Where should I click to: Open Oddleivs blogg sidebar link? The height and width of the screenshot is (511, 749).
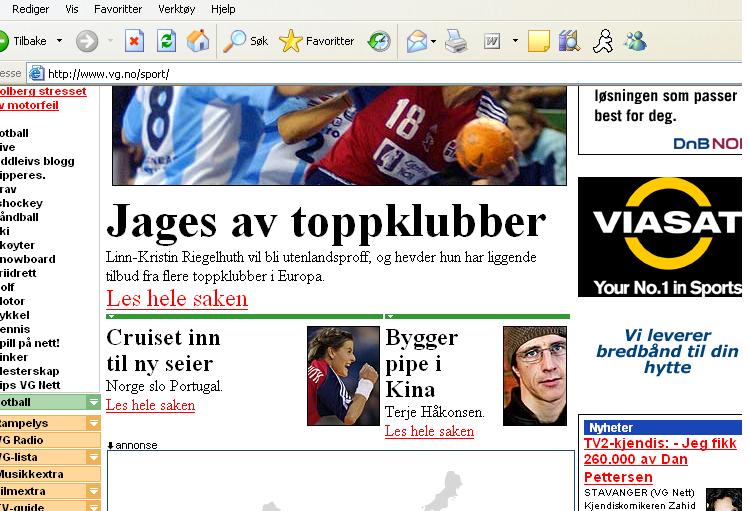pos(37,161)
